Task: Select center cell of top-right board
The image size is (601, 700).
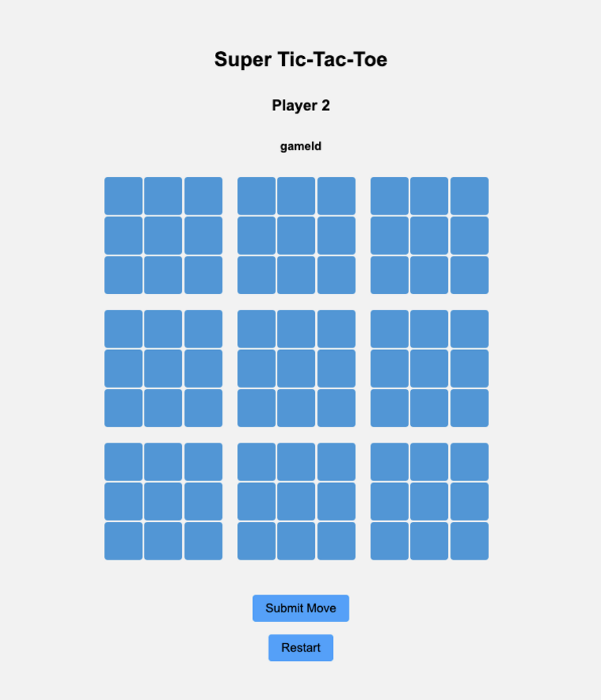Action: tap(429, 236)
